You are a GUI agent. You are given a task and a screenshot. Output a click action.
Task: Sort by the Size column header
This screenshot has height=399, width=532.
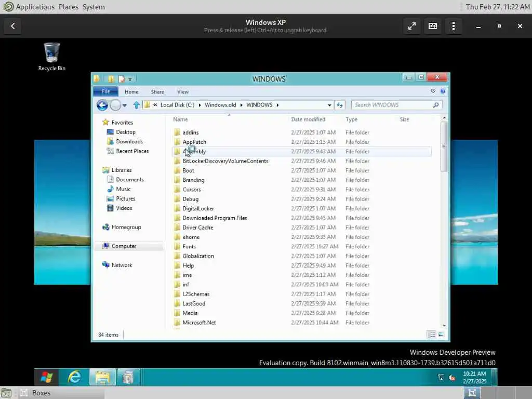(x=404, y=119)
